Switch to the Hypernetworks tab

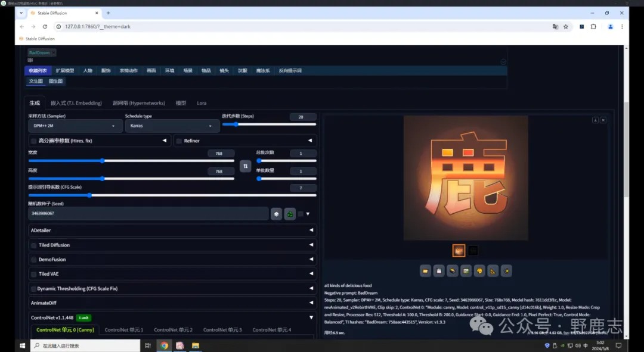pos(139,103)
